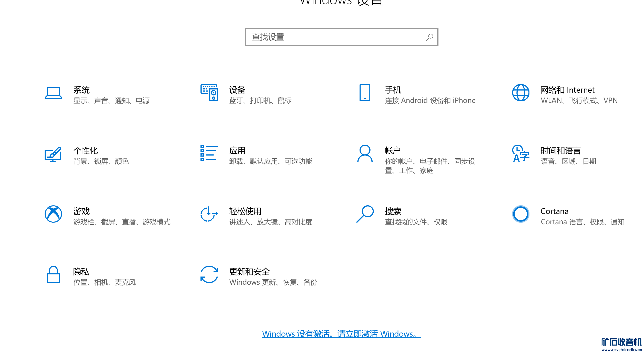Click the Network globe icon

(520, 93)
